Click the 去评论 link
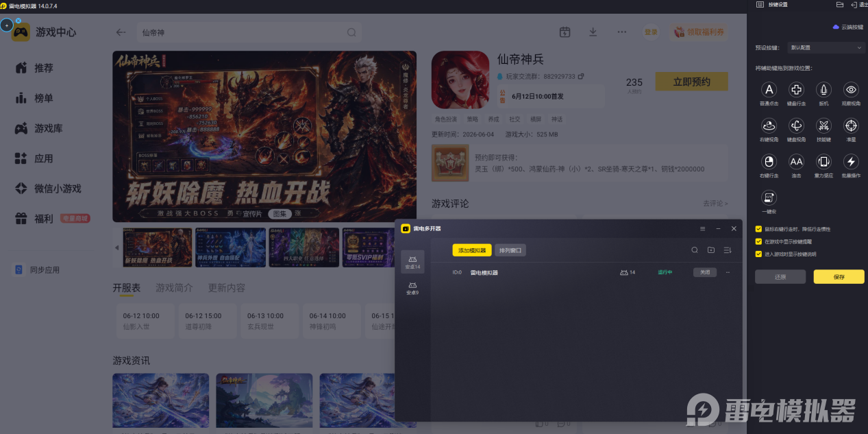This screenshot has height=434, width=868. [715, 204]
